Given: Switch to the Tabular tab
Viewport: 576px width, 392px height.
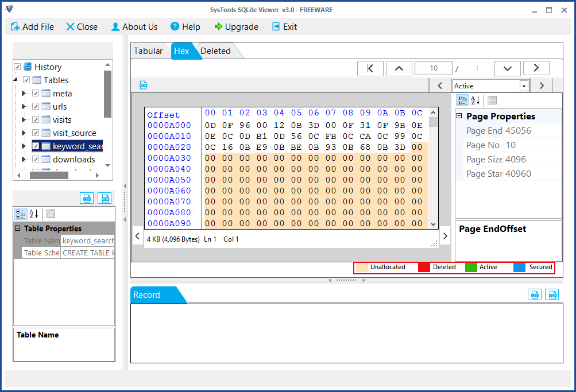Looking at the screenshot, I should point(149,51).
